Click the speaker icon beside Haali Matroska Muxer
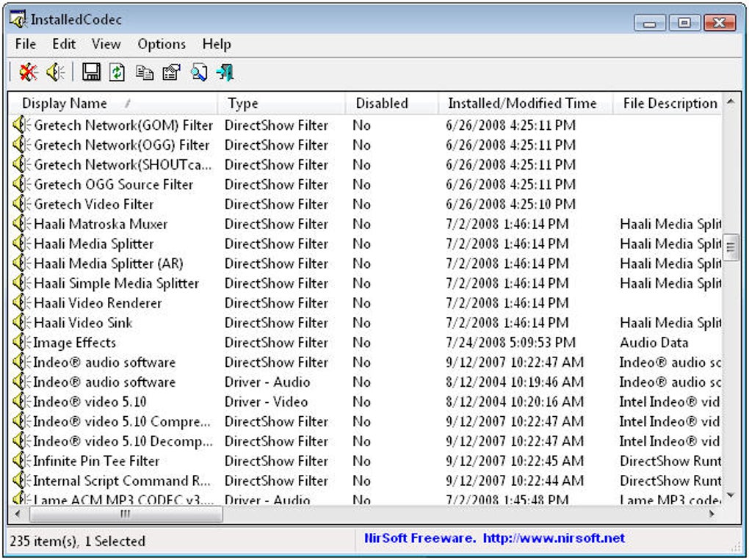 pos(21,224)
